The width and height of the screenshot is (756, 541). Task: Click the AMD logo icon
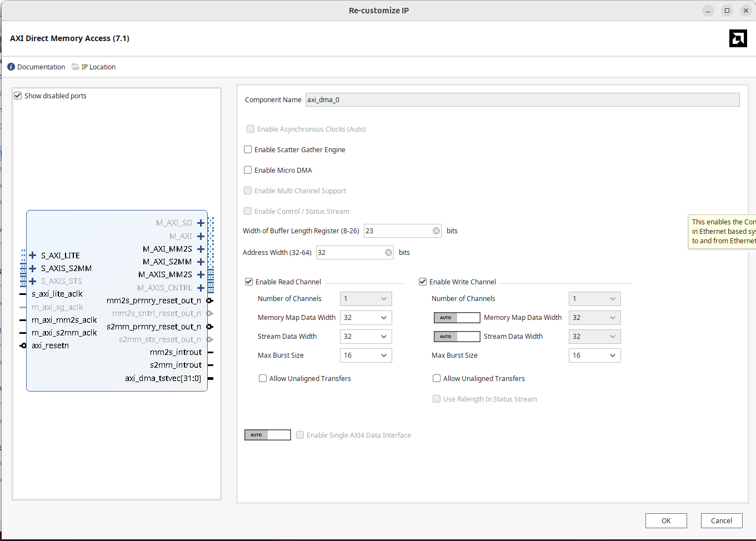[x=738, y=38]
